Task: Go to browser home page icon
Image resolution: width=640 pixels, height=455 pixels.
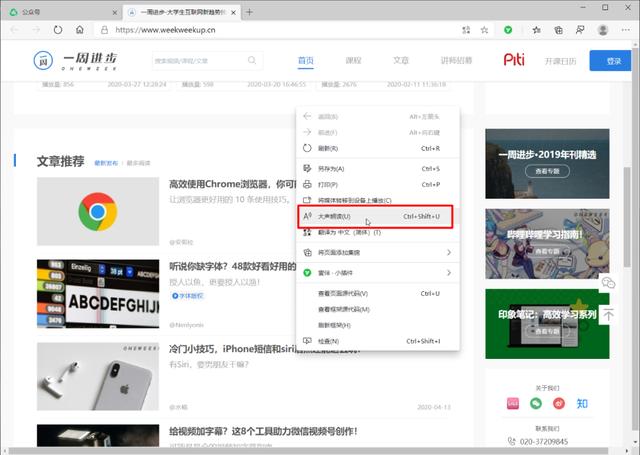Action: pyautogui.click(x=80, y=30)
